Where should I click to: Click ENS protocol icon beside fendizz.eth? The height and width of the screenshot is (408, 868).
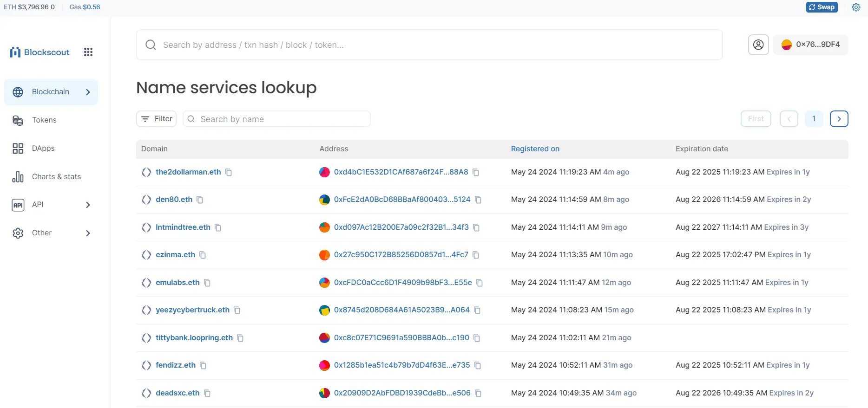click(x=146, y=365)
